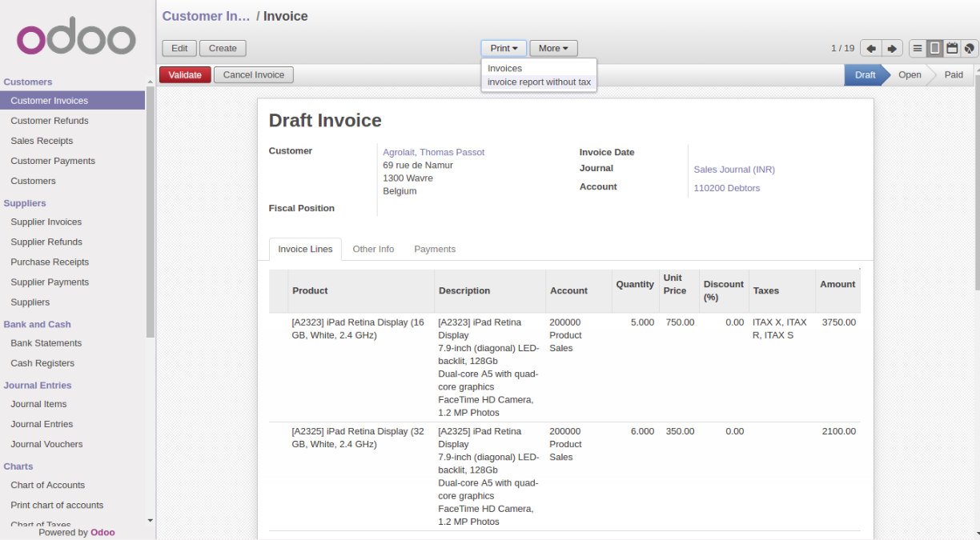Validate the draft invoice
Screen dimensions: 980x540
[185, 75]
